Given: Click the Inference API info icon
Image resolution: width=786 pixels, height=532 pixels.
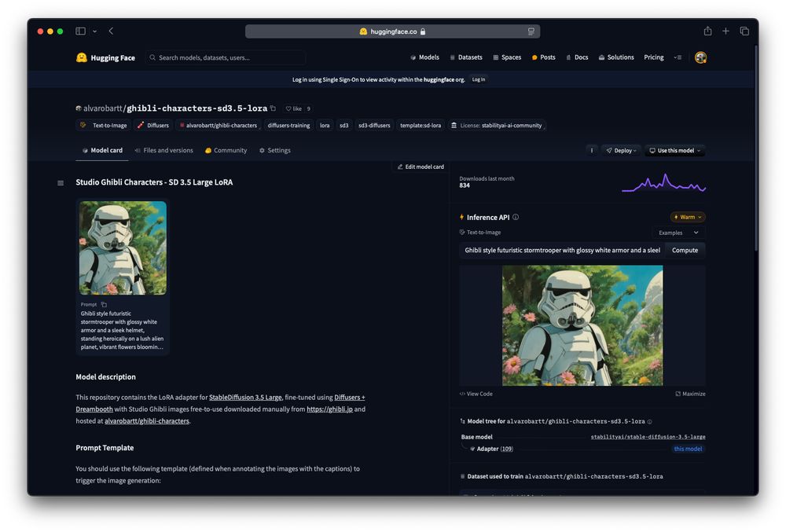Looking at the screenshot, I should [x=516, y=217].
